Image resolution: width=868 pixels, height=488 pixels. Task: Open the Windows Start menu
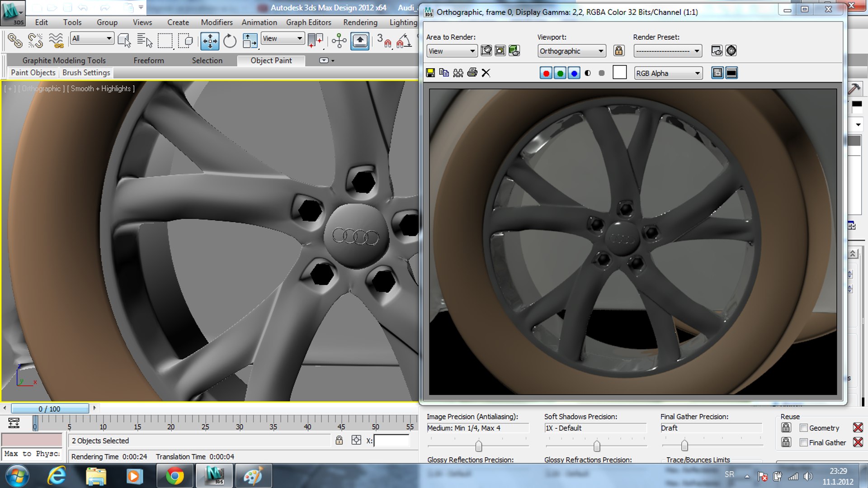17,476
